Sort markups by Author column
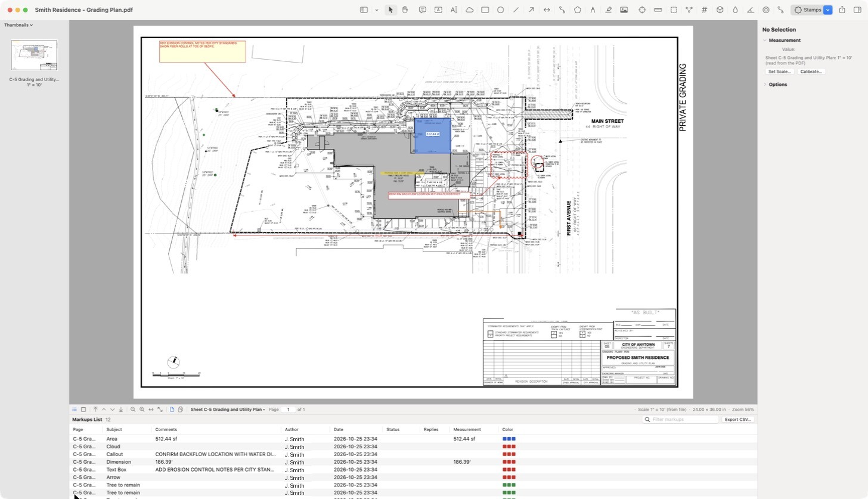Viewport: 868px width, 499px height. (x=292, y=429)
